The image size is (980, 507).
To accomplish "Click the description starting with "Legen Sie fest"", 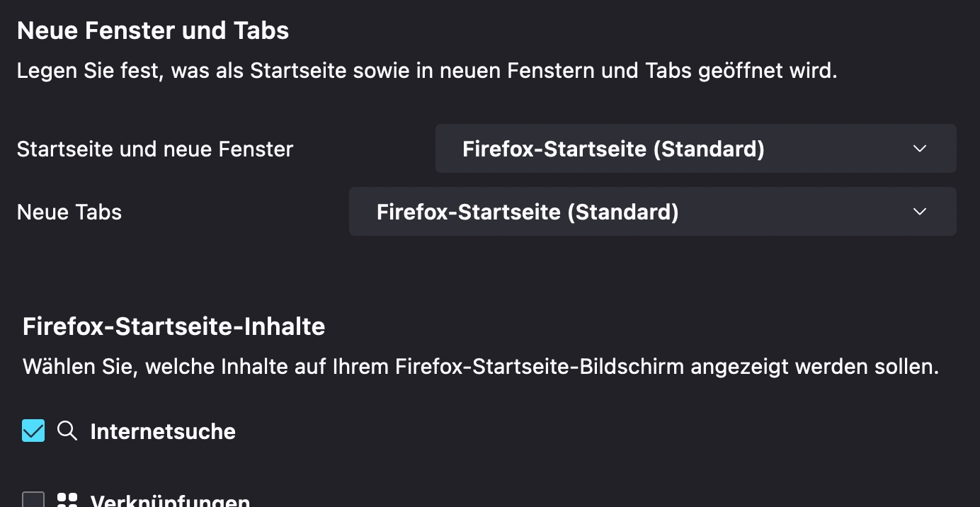I will pos(427,72).
